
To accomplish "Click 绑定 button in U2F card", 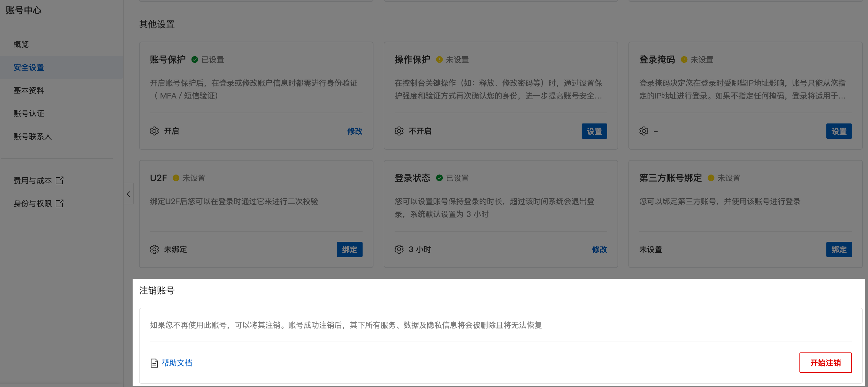I will click(x=349, y=249).
